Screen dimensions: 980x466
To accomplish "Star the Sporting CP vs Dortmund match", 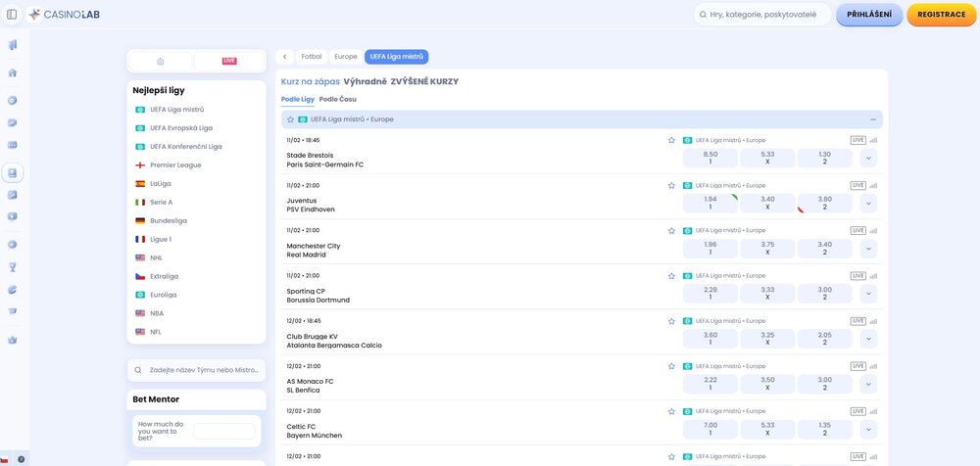I will tap(671, 275).
